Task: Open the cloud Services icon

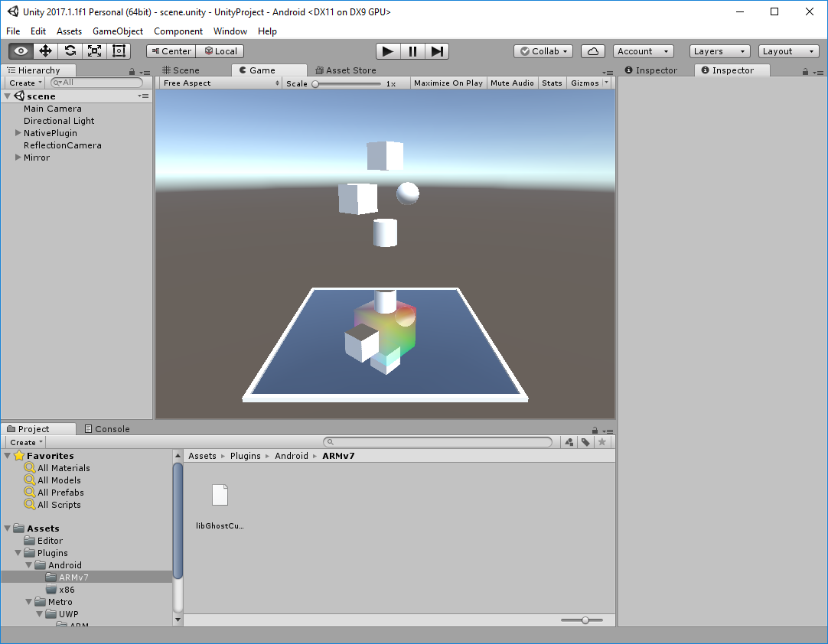Action: pyautogui.click(x=592, y=51)
